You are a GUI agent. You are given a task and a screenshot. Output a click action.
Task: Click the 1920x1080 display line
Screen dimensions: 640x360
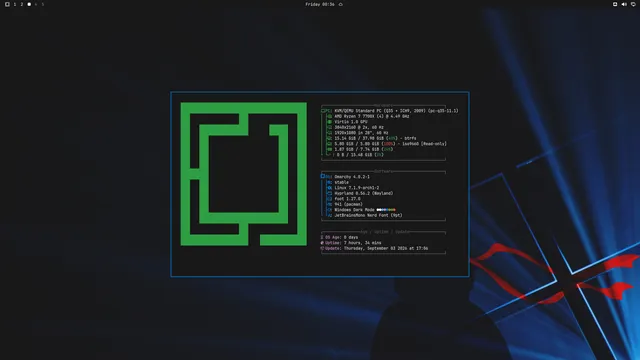(x=361, y=133)
